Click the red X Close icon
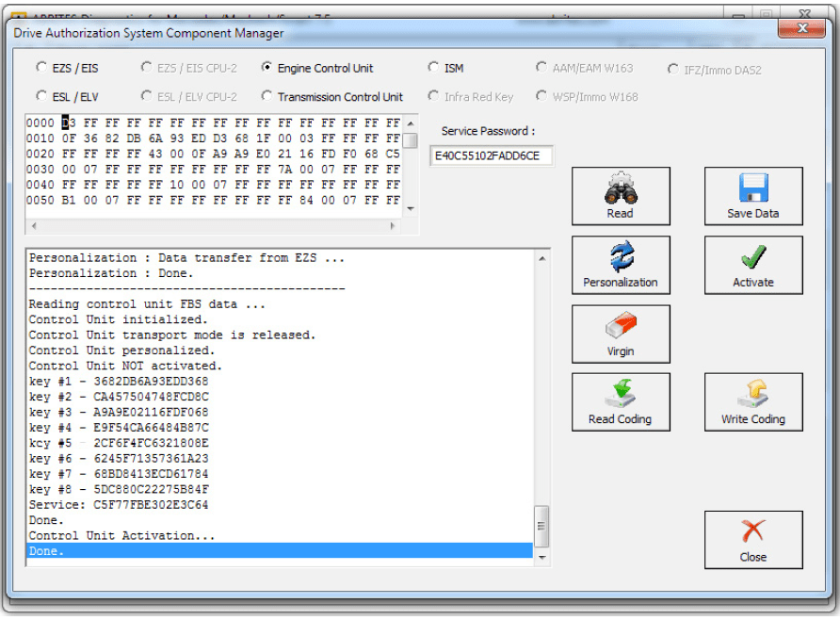The image size is (840, 620). (753, 531)
